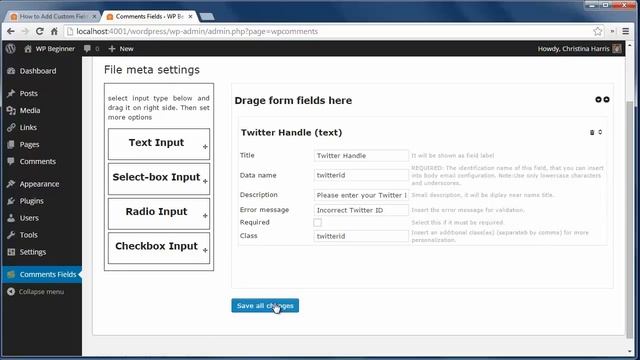Screen dimensions: 640x360
Task: Click the Select-box Input field type
Action: (159, 179)
